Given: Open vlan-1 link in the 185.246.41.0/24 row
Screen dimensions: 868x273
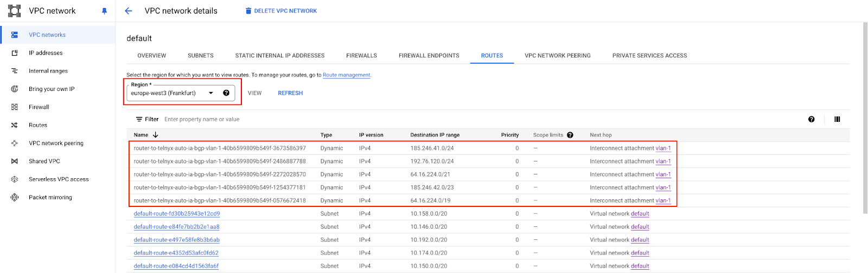Looking at the screenshot, I should 663,148.
